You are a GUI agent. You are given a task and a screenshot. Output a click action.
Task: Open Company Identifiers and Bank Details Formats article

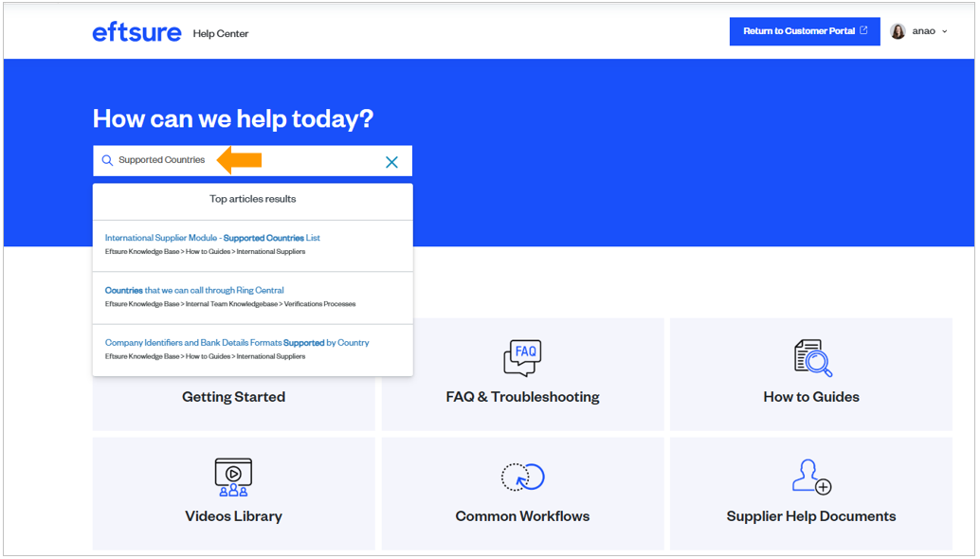[x=237, y=343]
